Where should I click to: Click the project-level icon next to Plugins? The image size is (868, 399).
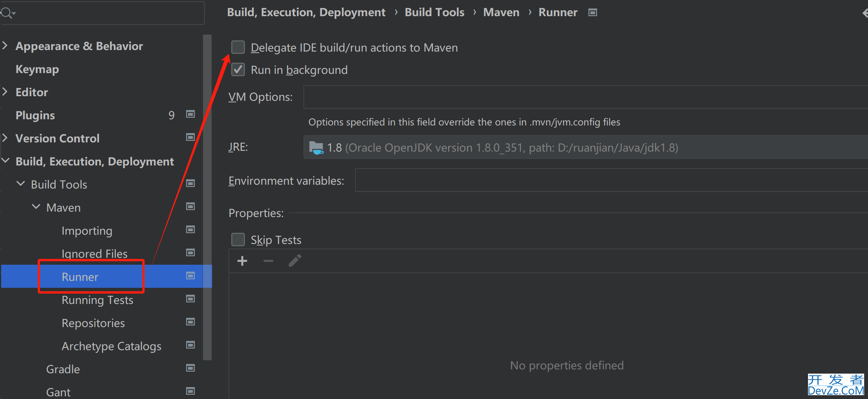[190, 114]
